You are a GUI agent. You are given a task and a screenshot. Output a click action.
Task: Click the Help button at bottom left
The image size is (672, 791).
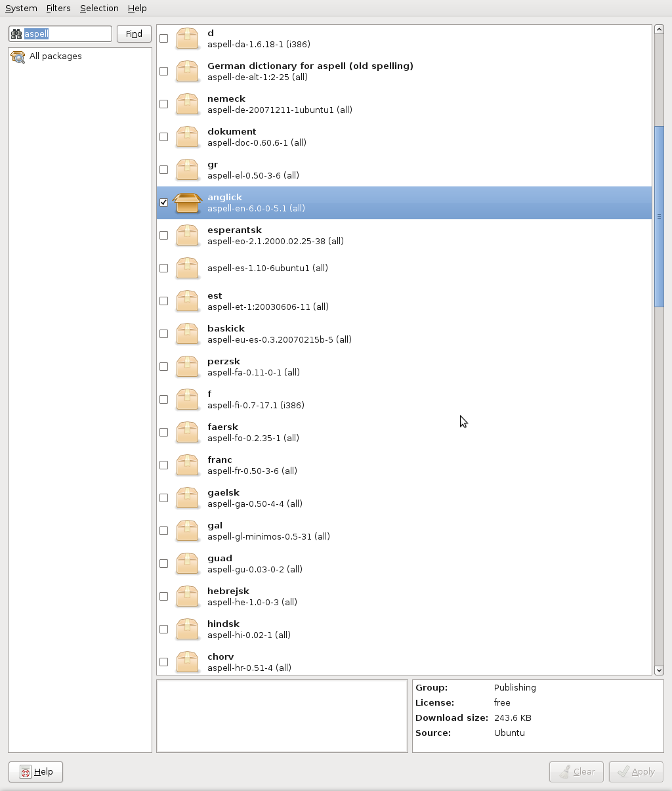(36, 772)
